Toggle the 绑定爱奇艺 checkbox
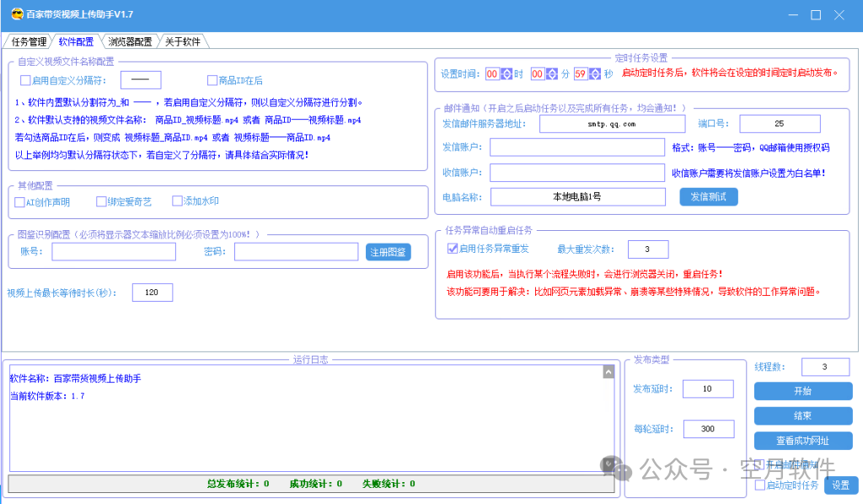 click(x=101, y=201)
